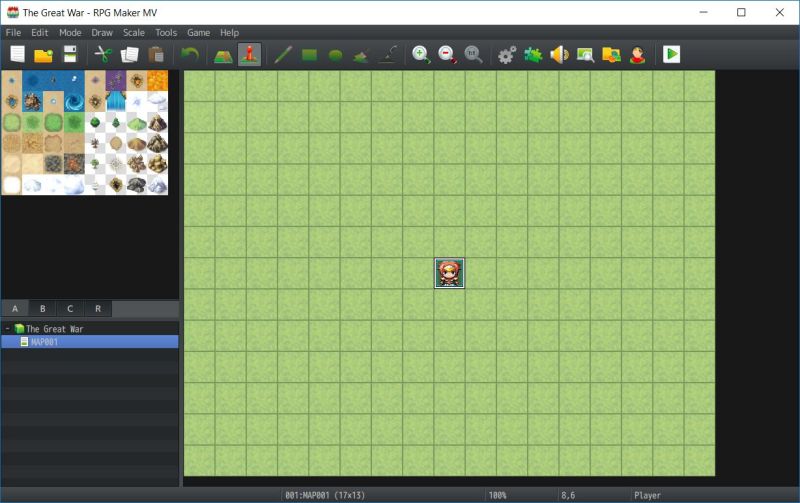Viewport: 800px width, 503px height.
Task: Switch to Map editing mode icon
Action: tap(223, 55)
